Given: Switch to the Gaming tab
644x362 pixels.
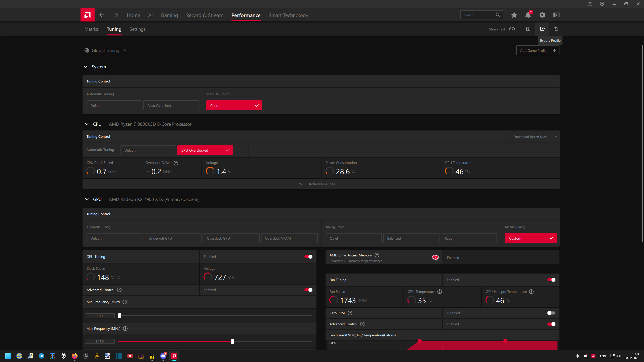Looking at the screenshot, I should pyautogui.click(x=169, y=15).
